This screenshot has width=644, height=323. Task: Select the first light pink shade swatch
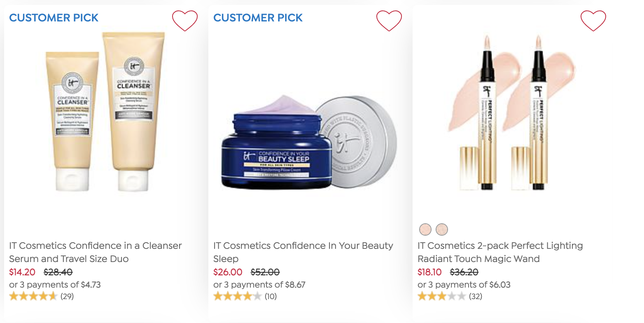(425, 229)
